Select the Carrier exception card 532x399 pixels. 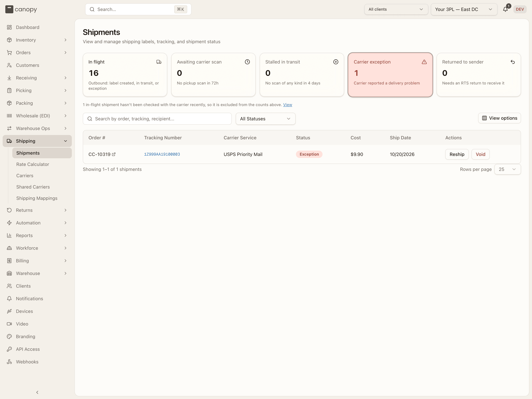pyautogui.click(x=390, y=75)
